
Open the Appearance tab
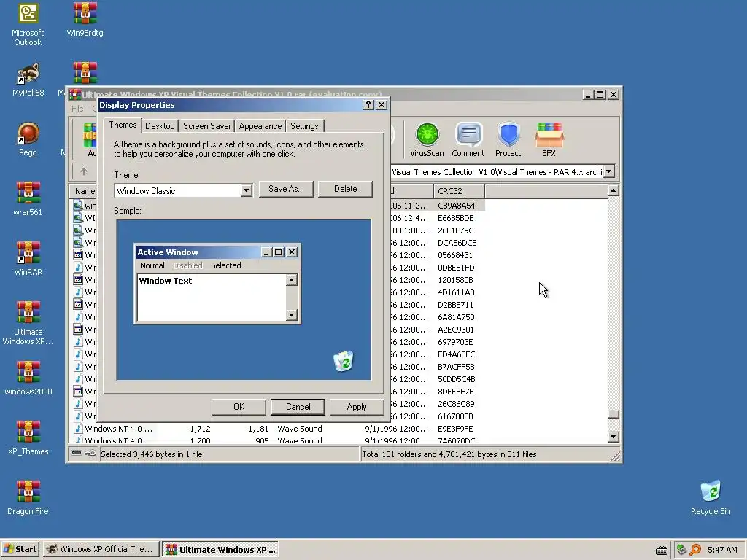[x=260, y=126]
